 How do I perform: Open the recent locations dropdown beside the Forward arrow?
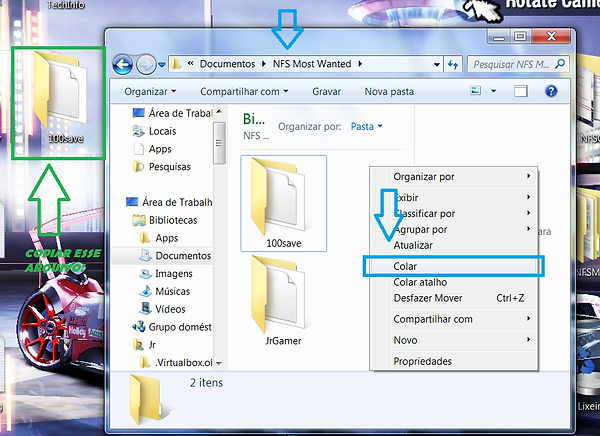pos(161,65)
